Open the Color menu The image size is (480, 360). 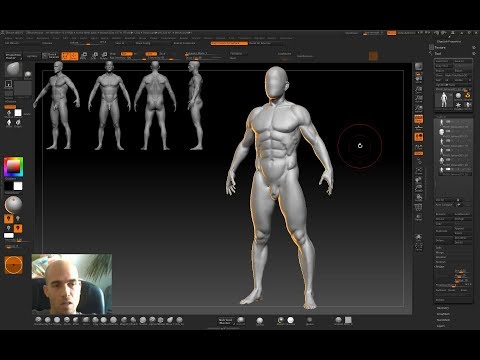pyautogui.click(x=30, y=38)
